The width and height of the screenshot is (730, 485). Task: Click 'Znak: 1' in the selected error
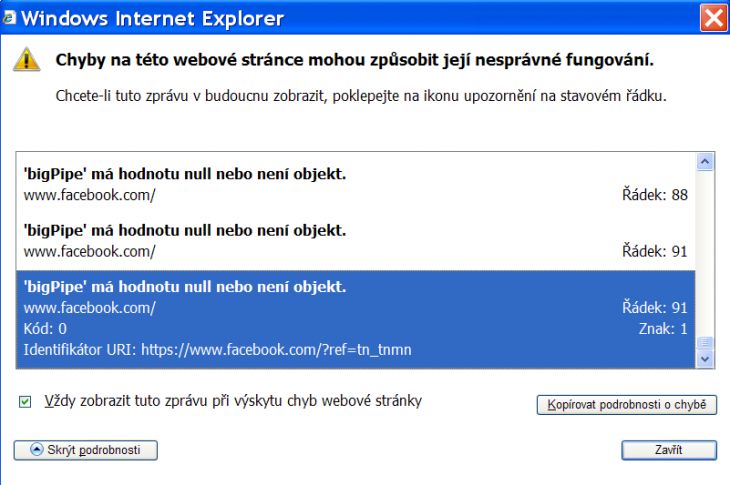point(663,329)
